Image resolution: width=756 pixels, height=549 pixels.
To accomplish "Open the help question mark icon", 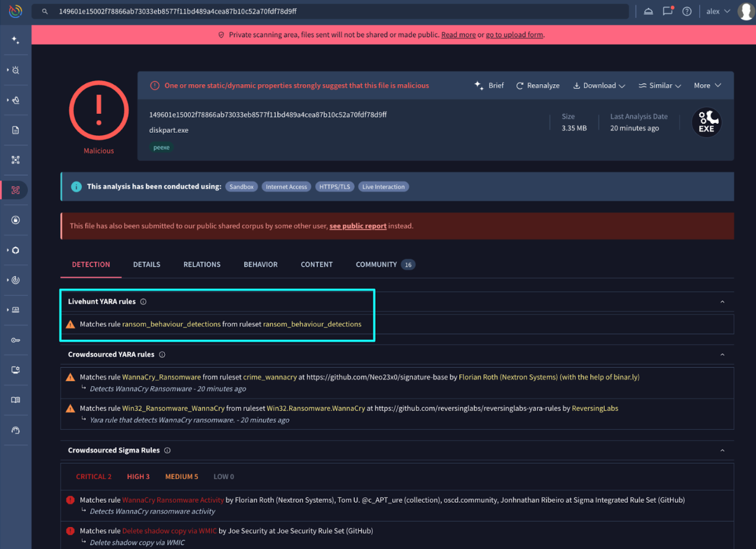I will [x=687, y=11].
